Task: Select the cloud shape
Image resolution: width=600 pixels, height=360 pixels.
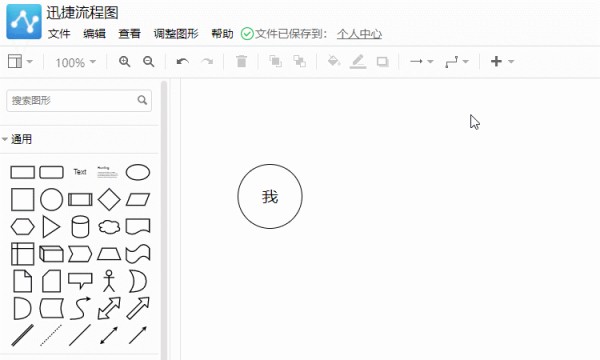Action: coord(109,227)
